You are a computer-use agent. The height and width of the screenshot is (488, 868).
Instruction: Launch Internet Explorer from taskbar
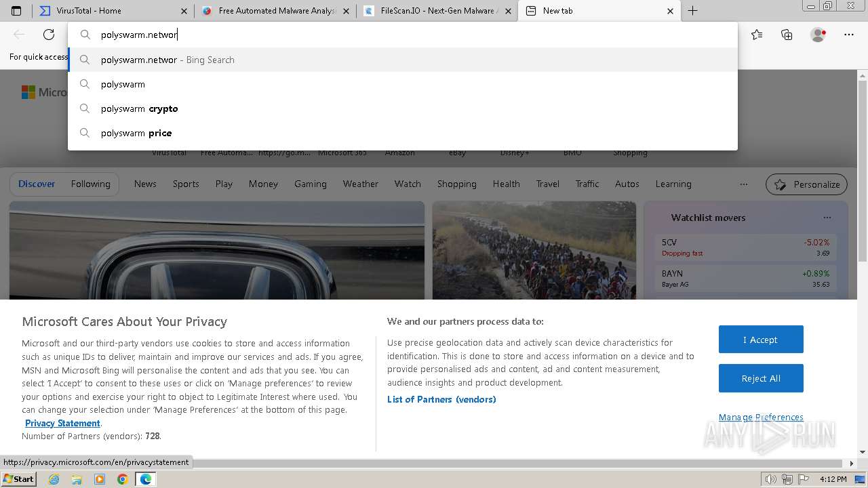[54, 479]
